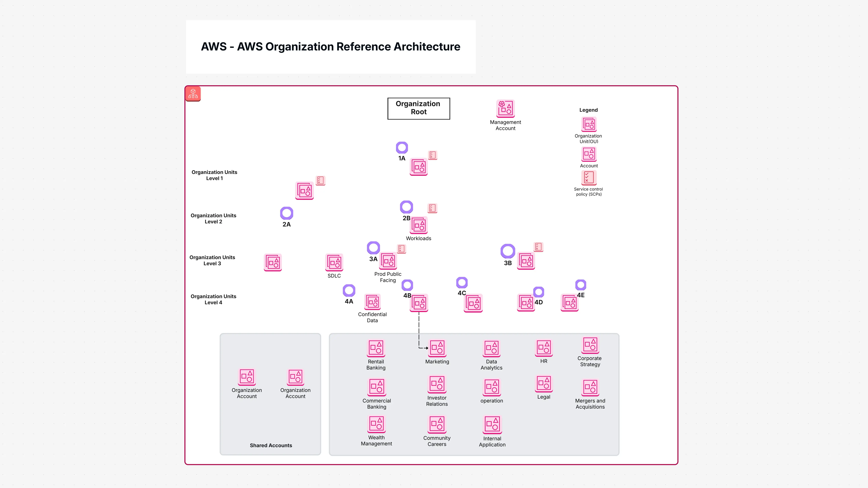868x488 pixels.
Task: Select the Corporate Strategy account icon
Action: [590, 344]
